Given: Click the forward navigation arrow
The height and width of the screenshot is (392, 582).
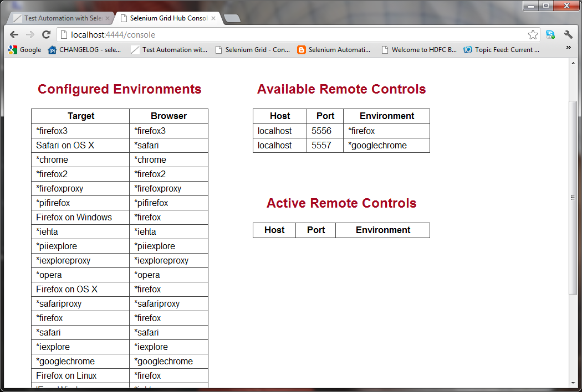Looking at the screenshot, I should pyautogui.click(x=29, y=34).
